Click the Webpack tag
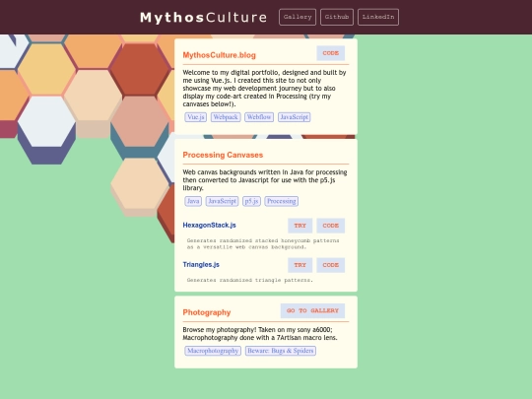 (226, 117)
